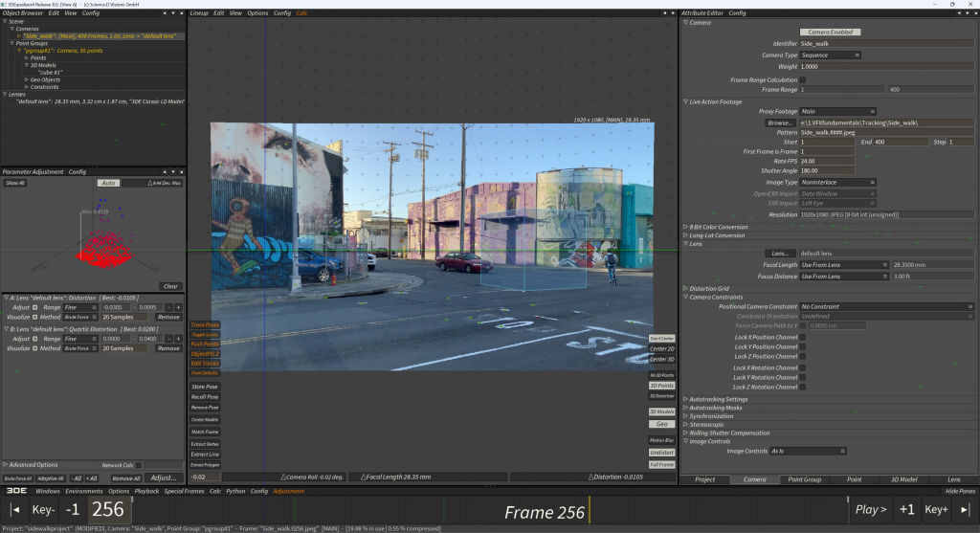The height and width of the screenshot is (533, 980).
Task: Expand Autotracking Settings section
Action: [x=685, y=399]
